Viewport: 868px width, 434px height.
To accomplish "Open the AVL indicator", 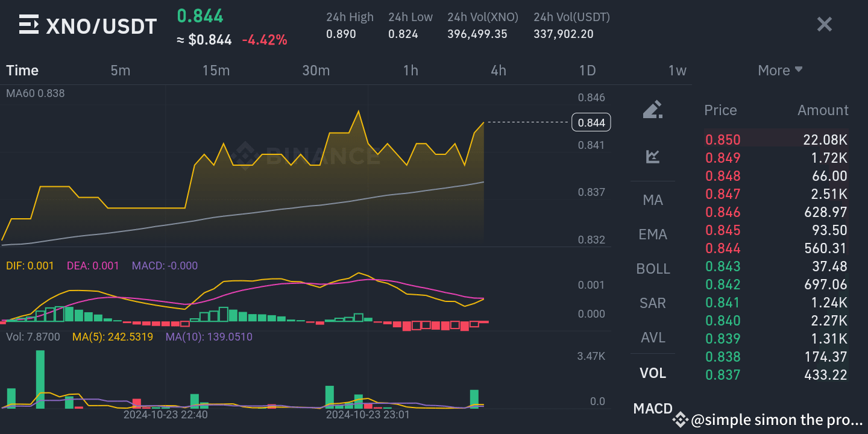I will (653, 338).
